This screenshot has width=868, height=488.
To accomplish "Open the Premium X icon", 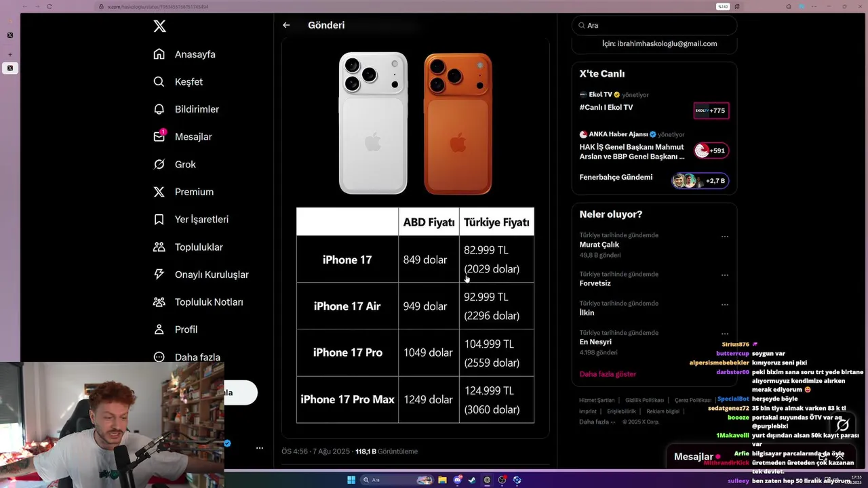I will (159, 192).
